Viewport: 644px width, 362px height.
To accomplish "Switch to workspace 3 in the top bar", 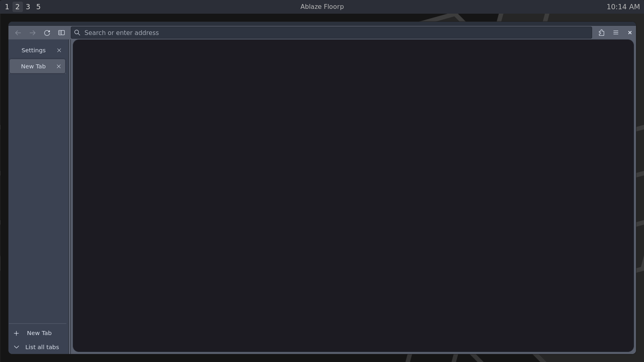I will pos(28,6).
